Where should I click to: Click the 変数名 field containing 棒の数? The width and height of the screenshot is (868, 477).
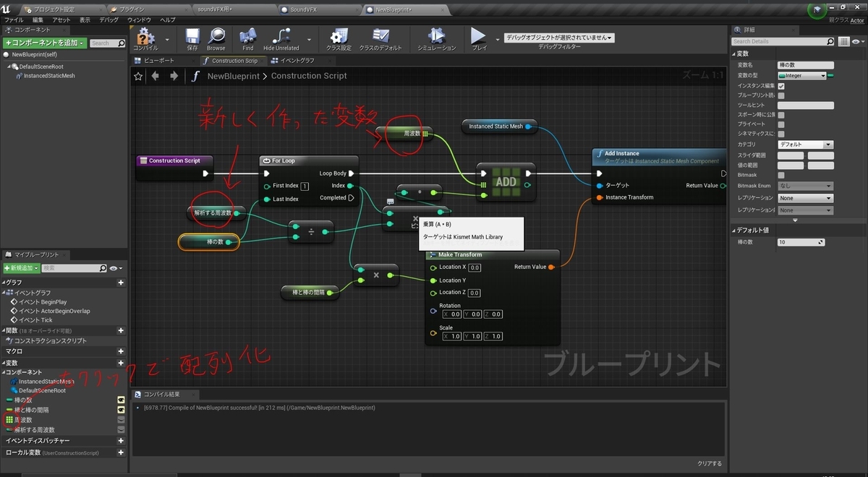805,65
